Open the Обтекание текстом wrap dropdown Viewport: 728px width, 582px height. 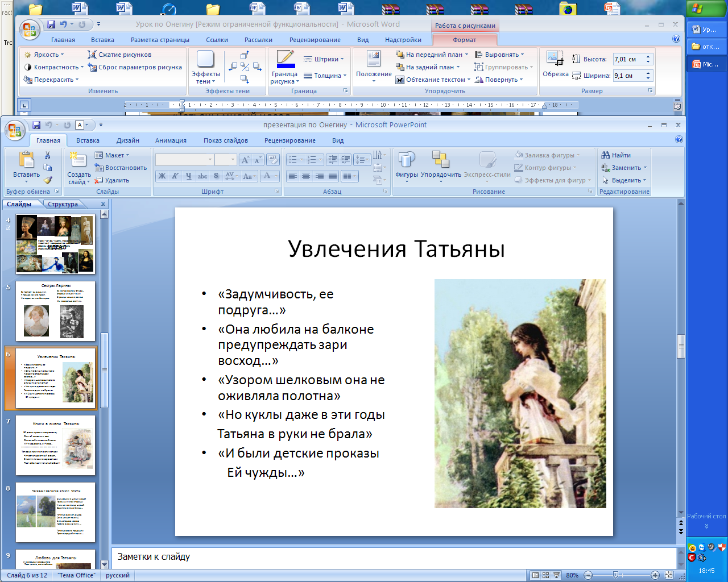pos(433,80)
